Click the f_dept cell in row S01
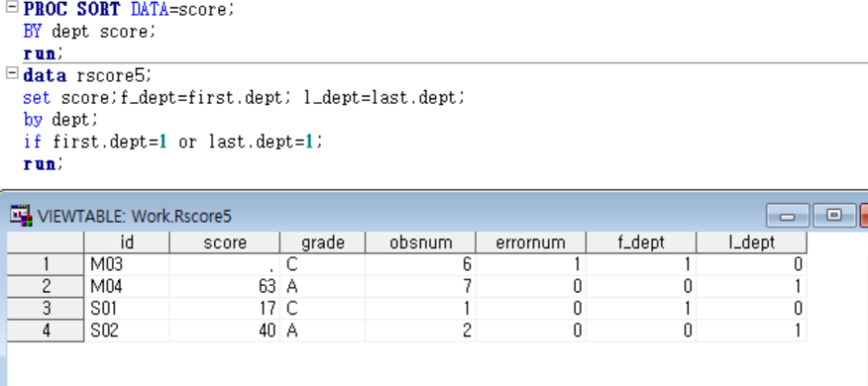 click(x=641, y=308)
